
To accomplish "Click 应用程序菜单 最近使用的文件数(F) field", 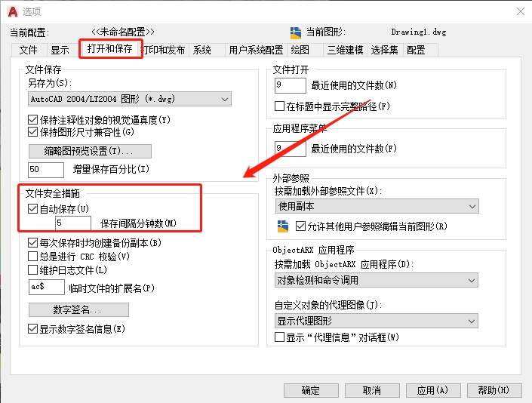I will tap(291, 149).
